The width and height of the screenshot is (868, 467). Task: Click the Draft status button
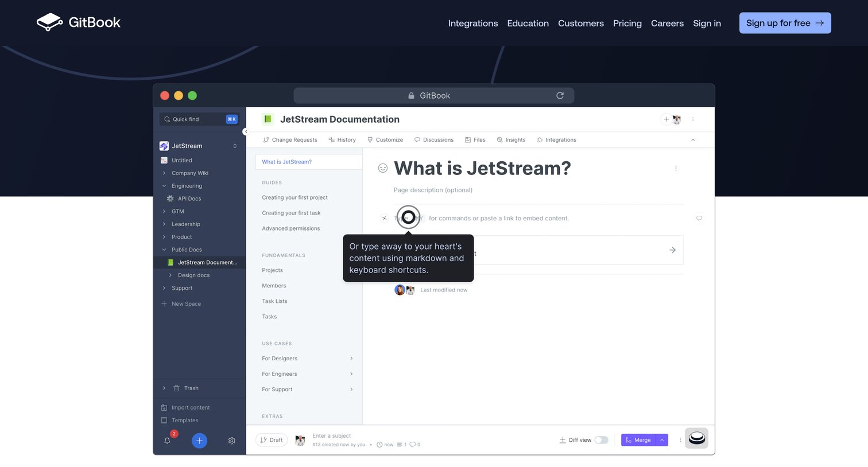coord(272,440)
